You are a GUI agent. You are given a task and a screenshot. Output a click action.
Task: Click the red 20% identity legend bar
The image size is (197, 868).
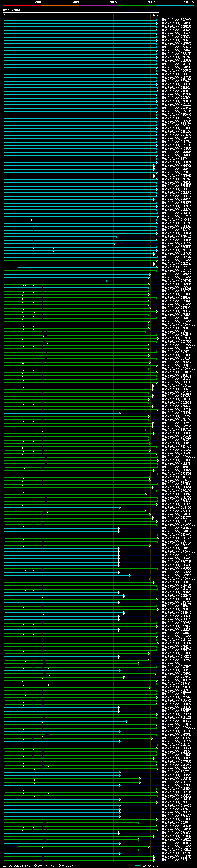coord(22,6)
